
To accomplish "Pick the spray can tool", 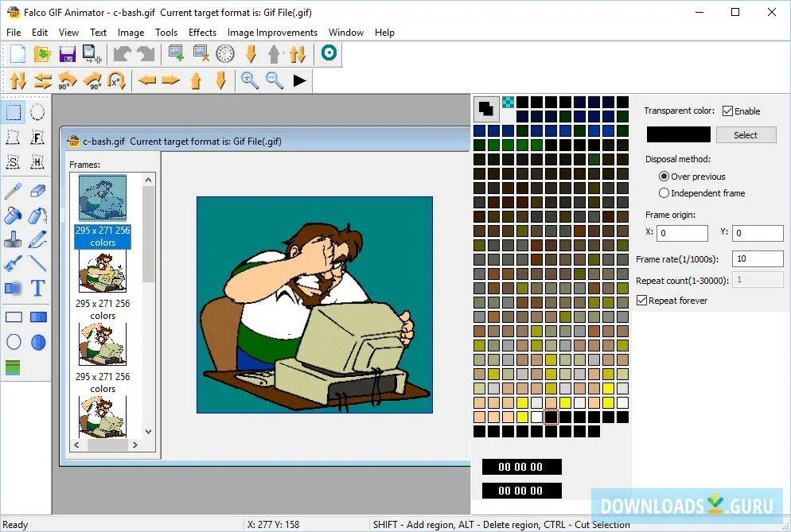I will [x=38, y=216].
